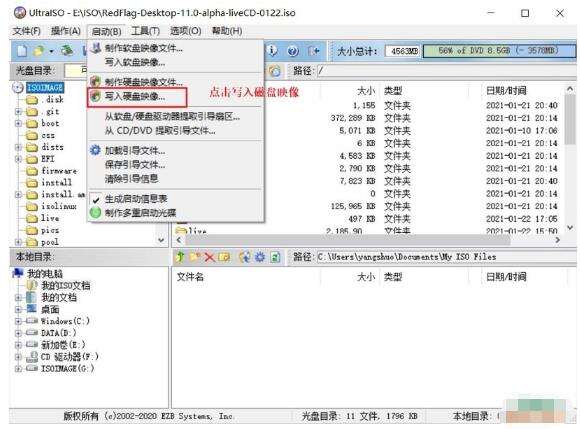The height and width of the screenshot is (429, 580).
Task: Click the blue Information toolbar icon
Action: click(x=272, y=51)
